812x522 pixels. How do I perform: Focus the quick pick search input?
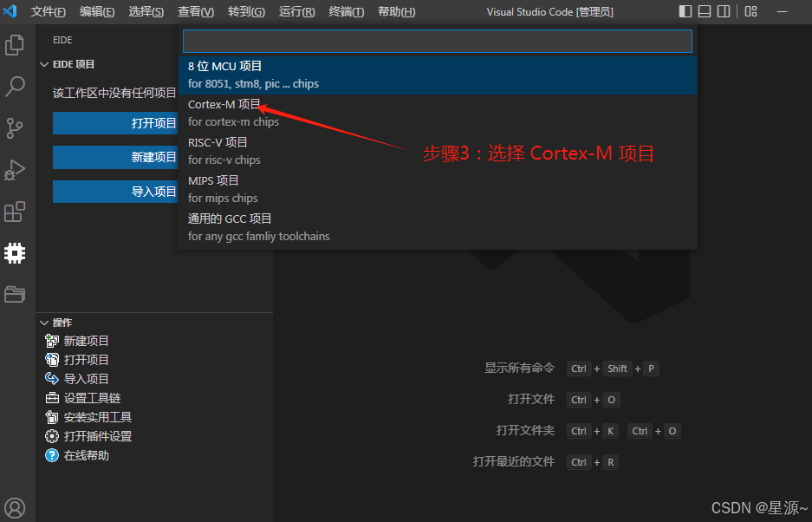click(x=437, y=41)
